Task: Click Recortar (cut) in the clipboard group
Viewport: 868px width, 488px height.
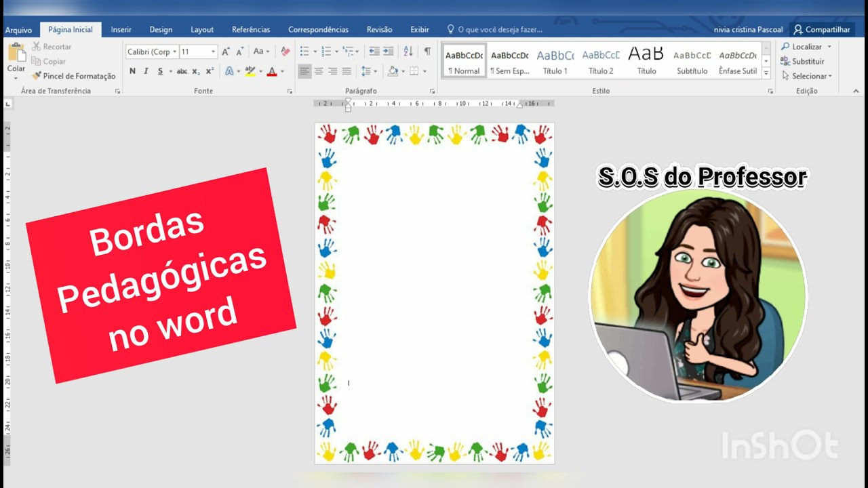Action: click(x=52, y=47)
